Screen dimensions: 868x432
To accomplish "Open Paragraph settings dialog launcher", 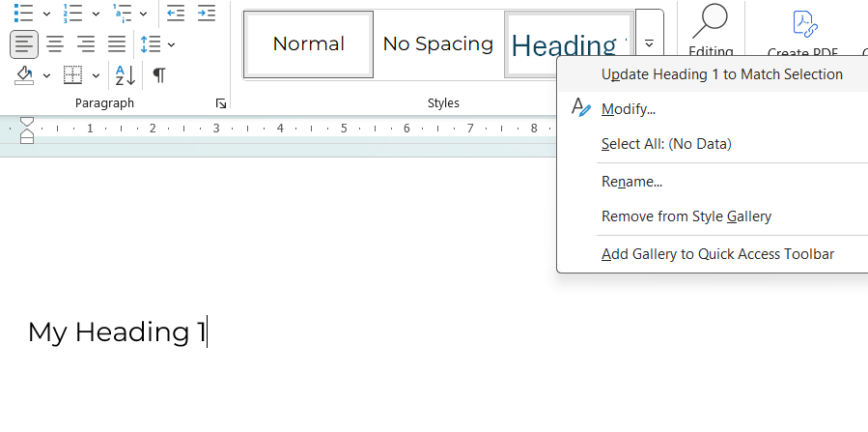I will coord(221,103).
